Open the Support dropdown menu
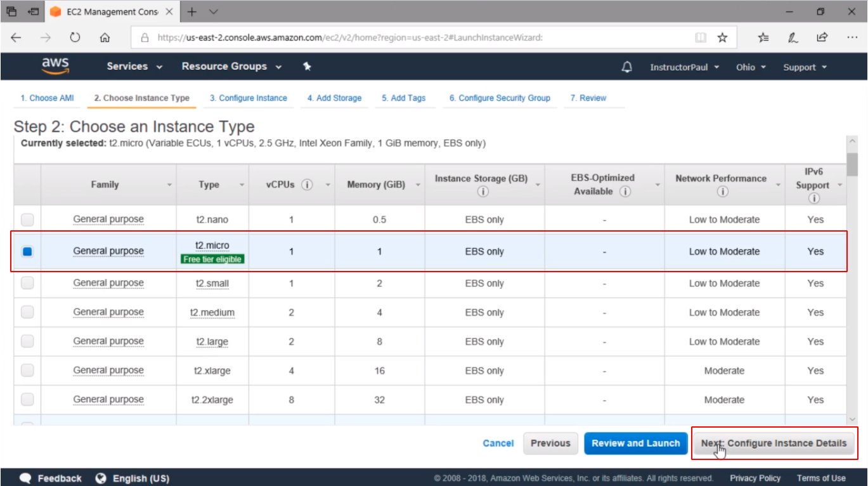Viewport: 868px width, 486px height. tap(805, 67)
